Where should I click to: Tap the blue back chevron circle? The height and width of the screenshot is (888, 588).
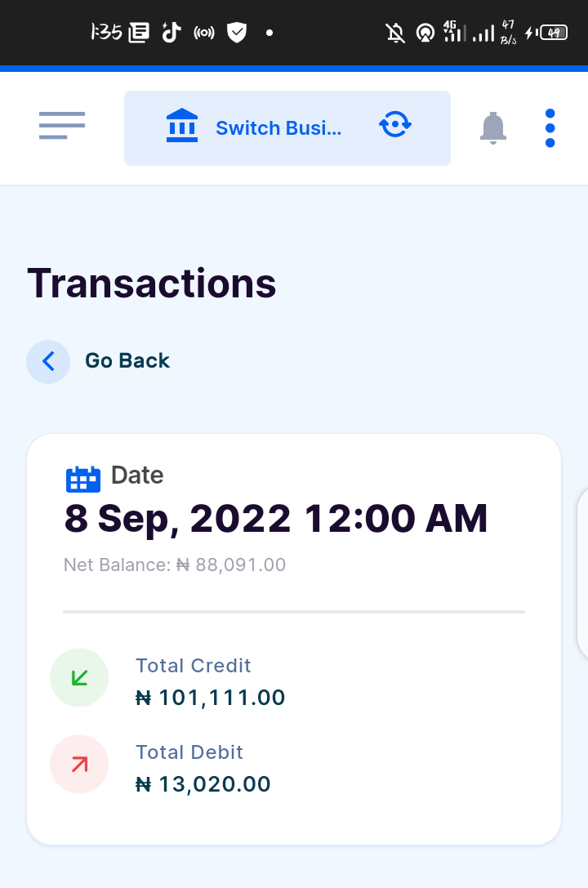click(x=48, y=361)
